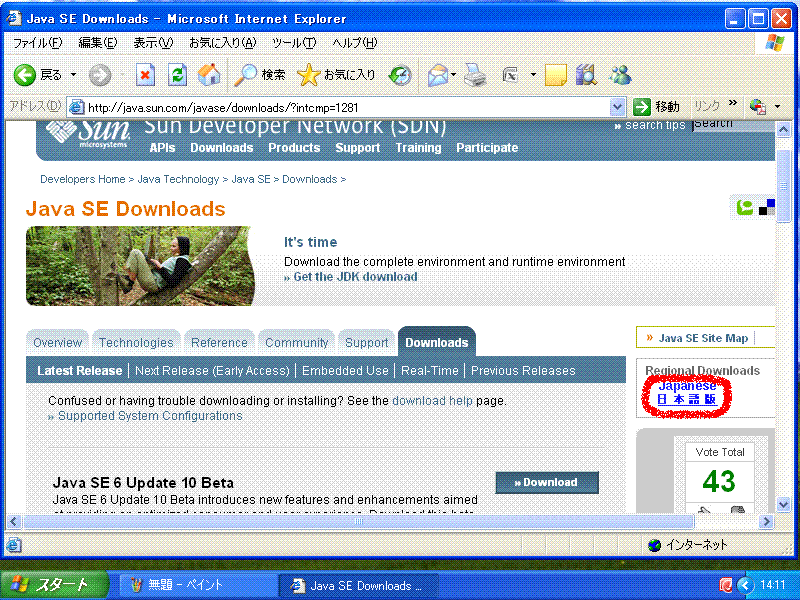Open the Mail button dropdown arrow
The image size is (800, 600).
pyautogui.click(x=453, y=75)
